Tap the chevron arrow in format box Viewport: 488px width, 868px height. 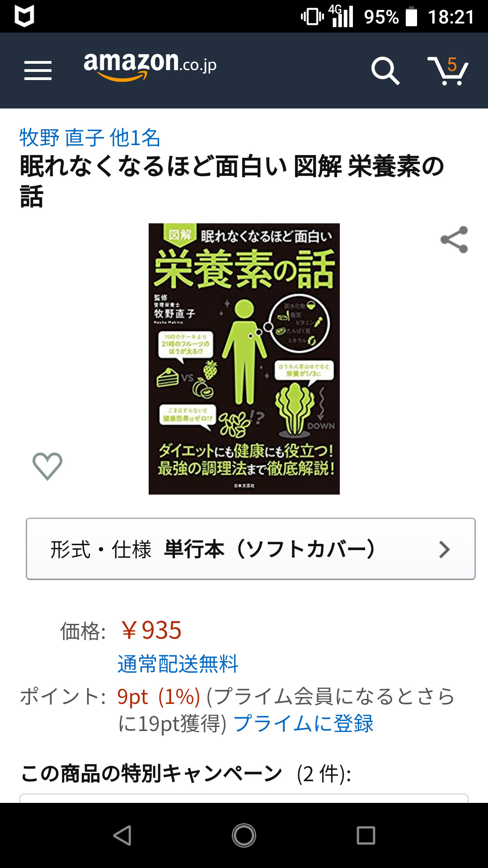coord(445,549)
